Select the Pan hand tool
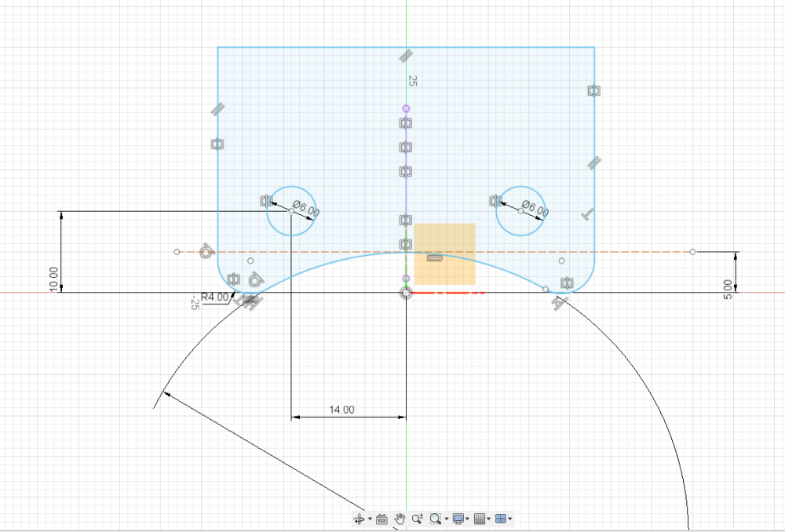The height and width of the screenshot is (532, 785). [x=400, y=519]
